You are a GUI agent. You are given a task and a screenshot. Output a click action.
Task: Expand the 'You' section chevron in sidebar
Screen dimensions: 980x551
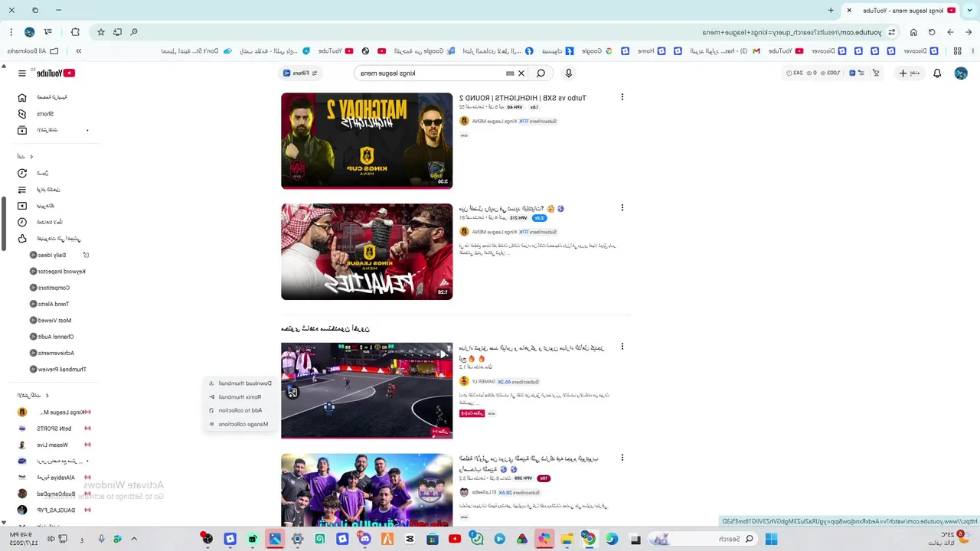[31, 156]
